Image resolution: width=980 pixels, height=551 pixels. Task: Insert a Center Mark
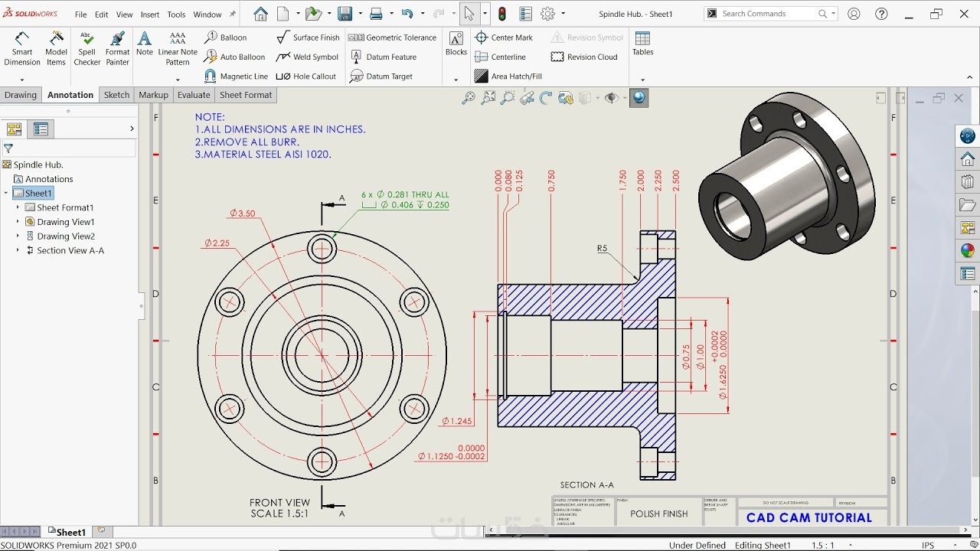tap(504, 37)
